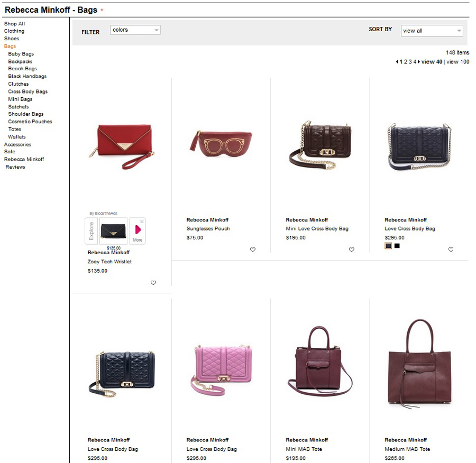The height and width of the screenshot is (463, 476).
Task: Go to page 2 of results
Action: [x=405, y=62]
